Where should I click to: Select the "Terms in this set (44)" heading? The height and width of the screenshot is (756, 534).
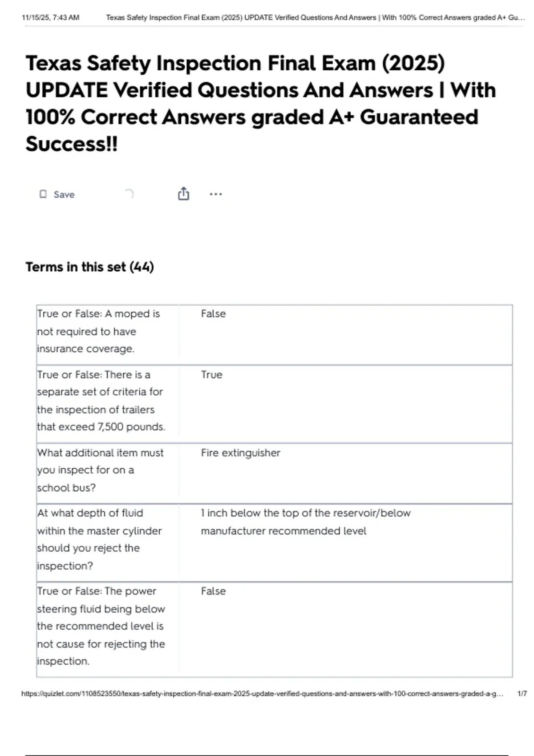tap(90, 267)
